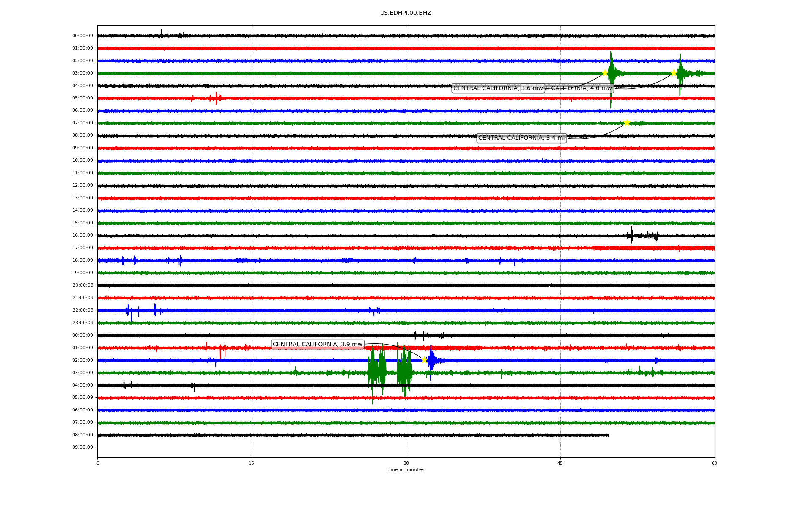812x508 pixels.
Task: Click the 18:00:09 time label
Action: [82, 260]
